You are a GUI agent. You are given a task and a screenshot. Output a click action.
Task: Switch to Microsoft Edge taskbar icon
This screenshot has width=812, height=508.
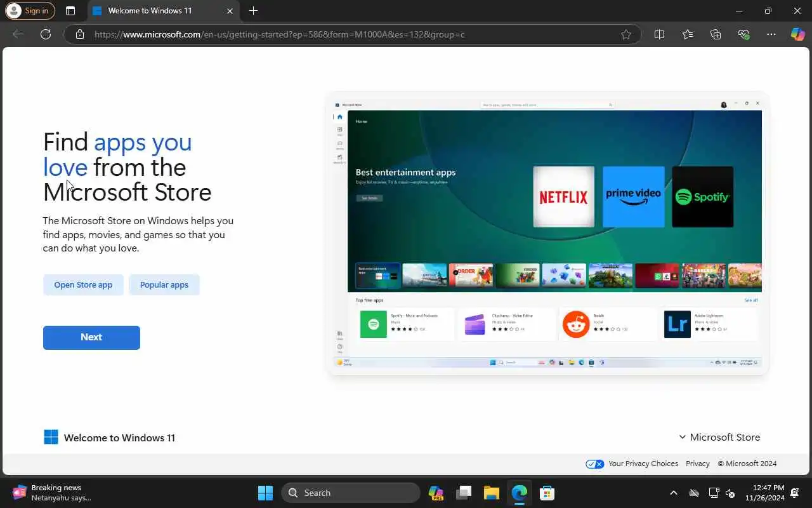pyautogui.click(x=520, y=493)
